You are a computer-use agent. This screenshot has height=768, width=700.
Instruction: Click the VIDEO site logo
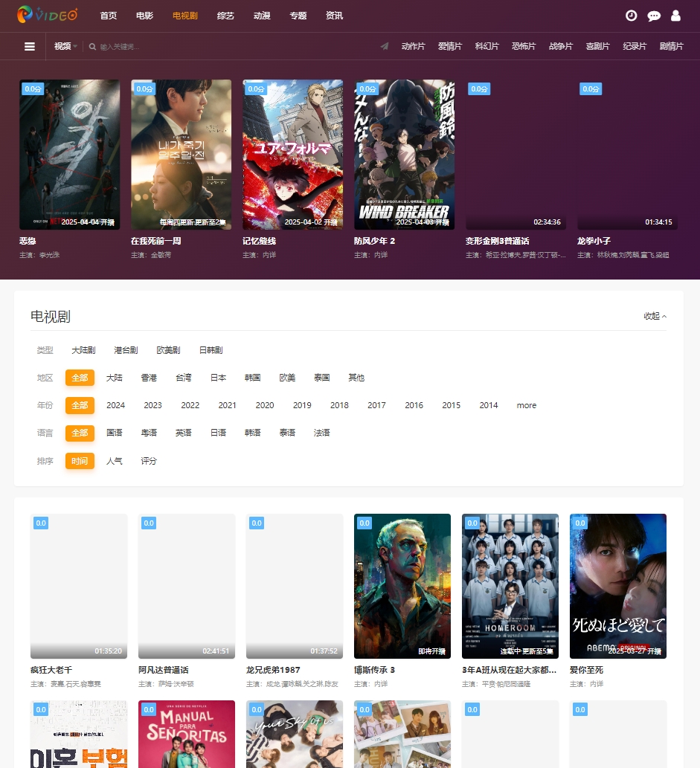click(x=48, y=15)
